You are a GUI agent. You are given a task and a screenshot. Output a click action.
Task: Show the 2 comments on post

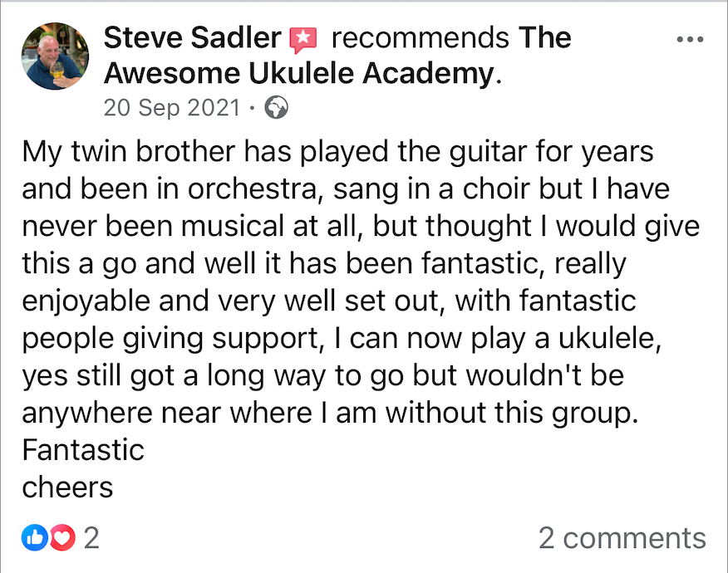point(622,538)
